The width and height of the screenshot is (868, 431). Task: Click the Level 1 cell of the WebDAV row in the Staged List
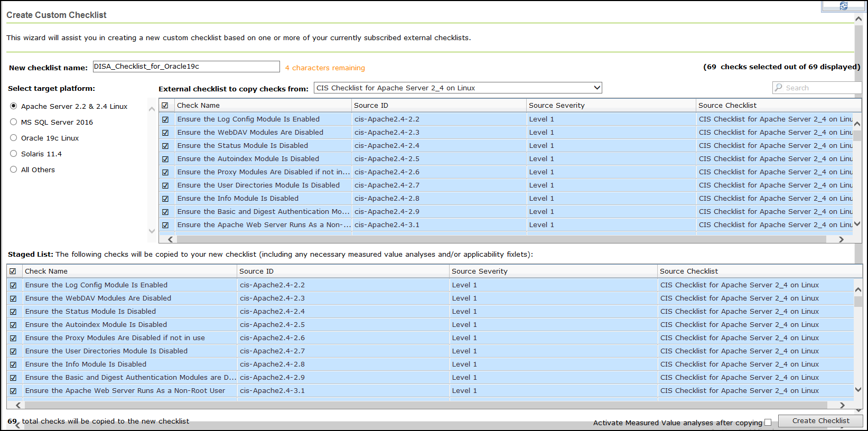pos(554,298)
